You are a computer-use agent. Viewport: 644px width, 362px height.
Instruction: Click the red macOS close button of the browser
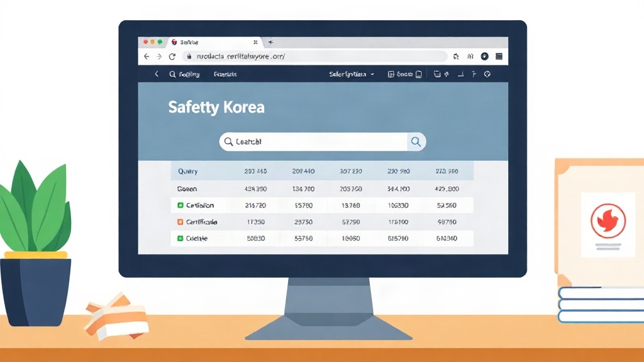[x=145, y=42]
